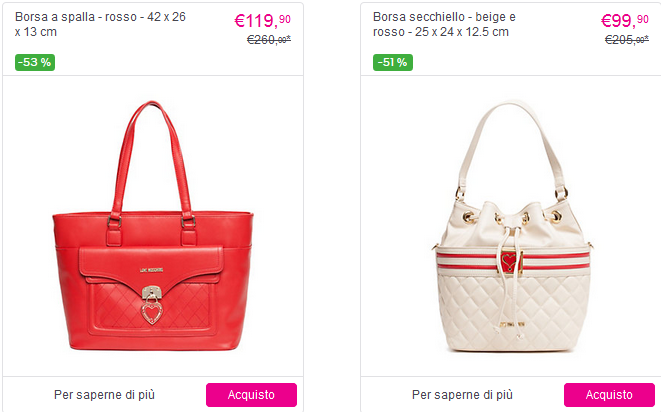Open the Borsa a spalla rosso title

click(100, 24)
